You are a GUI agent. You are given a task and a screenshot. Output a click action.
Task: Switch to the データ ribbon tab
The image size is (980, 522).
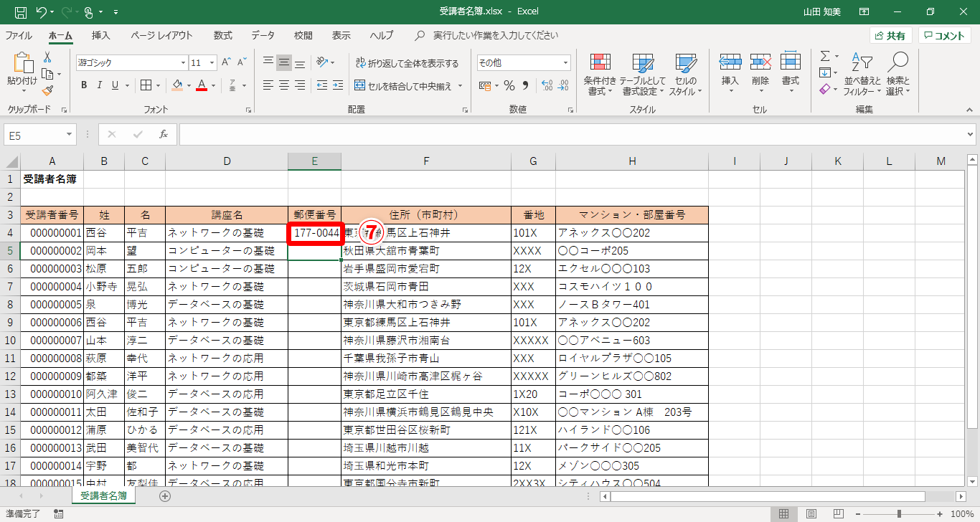pos(263,35)
